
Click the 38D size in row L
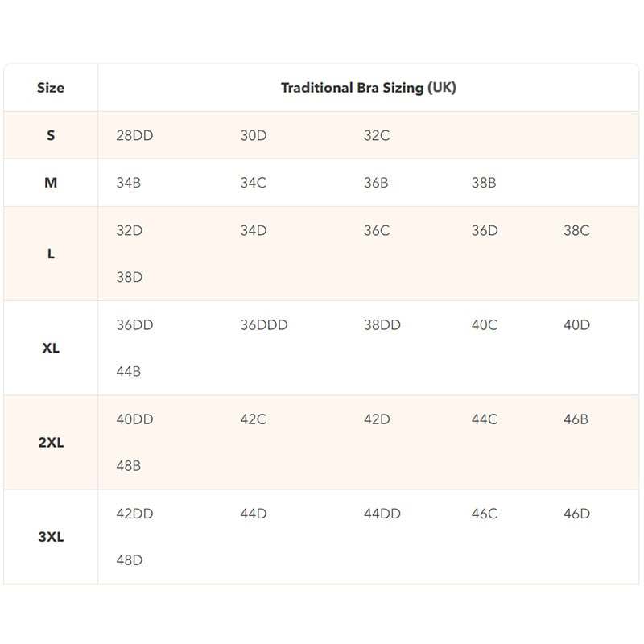(129, 277)
